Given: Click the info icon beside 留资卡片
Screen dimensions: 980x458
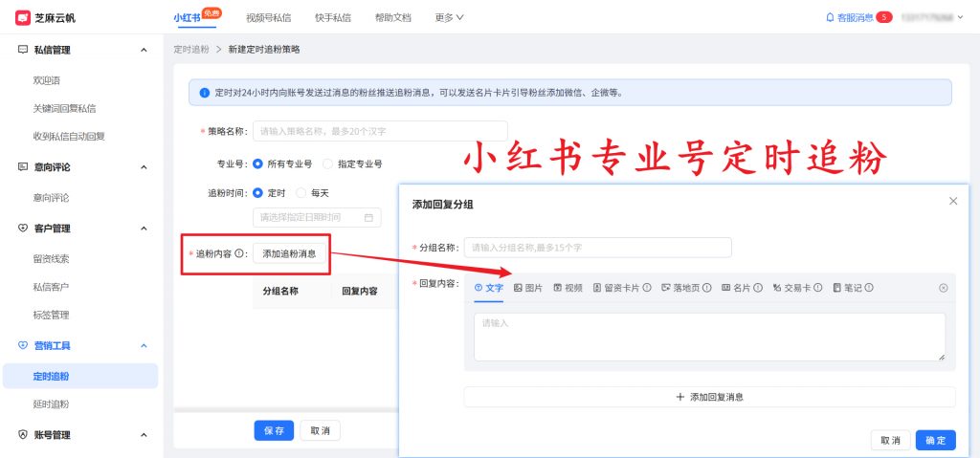Looking at the screenshot, I should pos(647,288).
